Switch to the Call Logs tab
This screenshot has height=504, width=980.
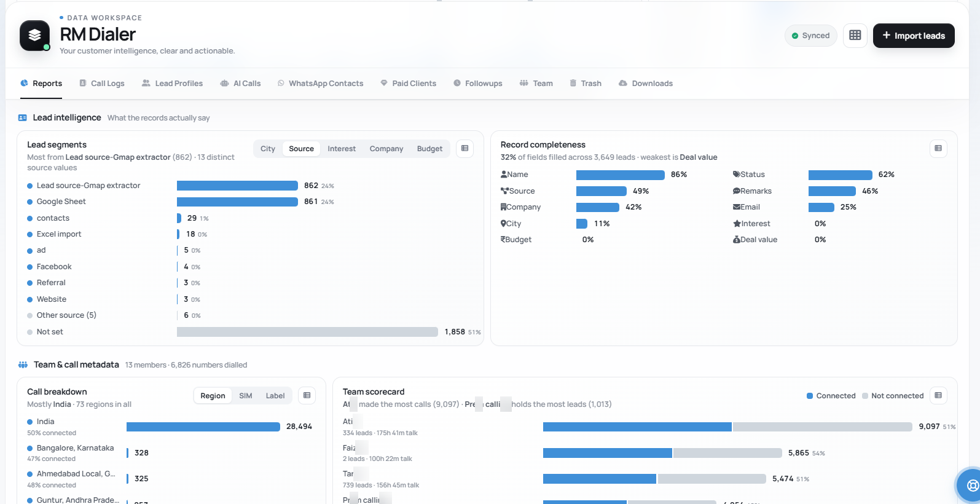pyautogui.click(x=102, y=84)
